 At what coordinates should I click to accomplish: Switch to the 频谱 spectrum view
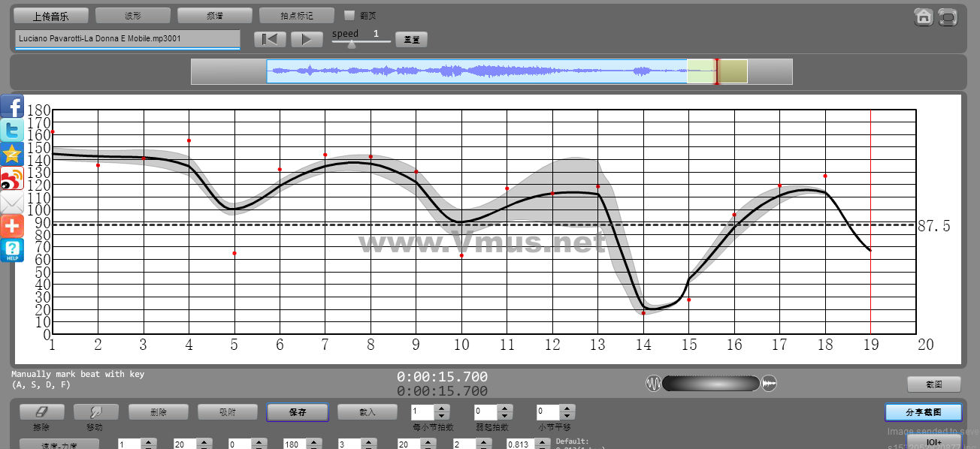click(215, 15)
